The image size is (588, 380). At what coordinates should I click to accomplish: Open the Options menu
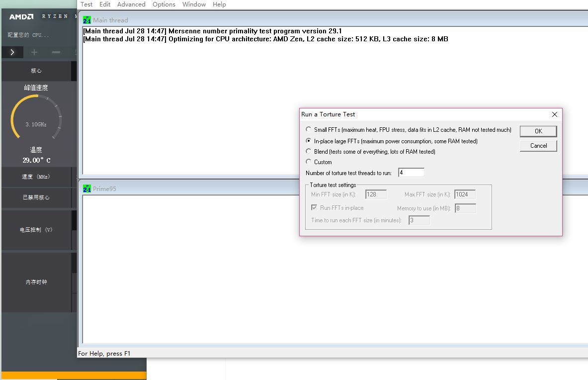tap(164, 4)
